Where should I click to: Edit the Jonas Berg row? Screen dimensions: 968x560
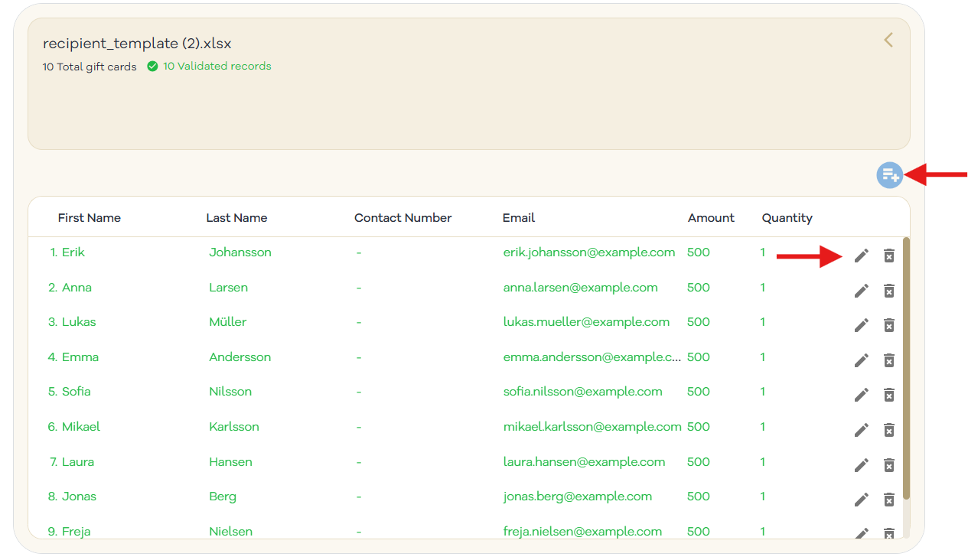point(862,500)
